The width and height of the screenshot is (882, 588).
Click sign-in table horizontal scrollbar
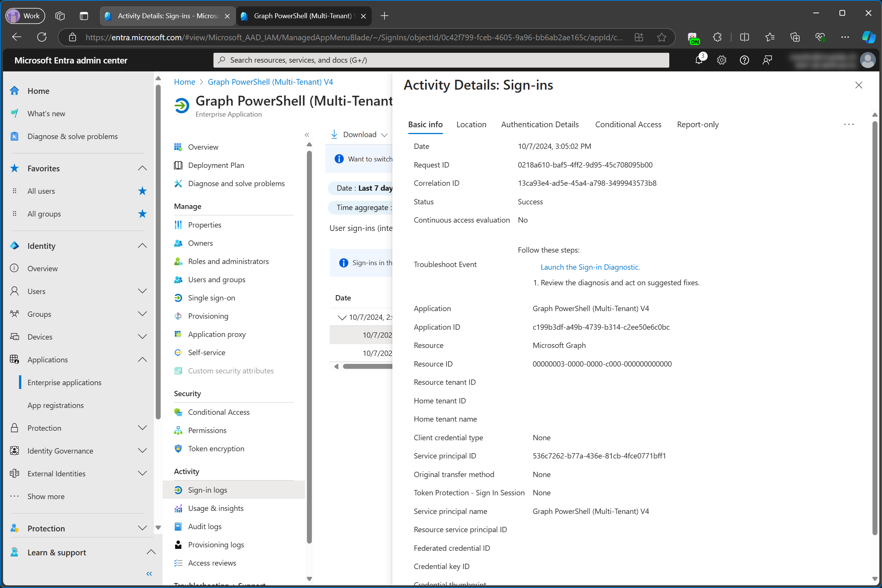(x=367, y=367)
